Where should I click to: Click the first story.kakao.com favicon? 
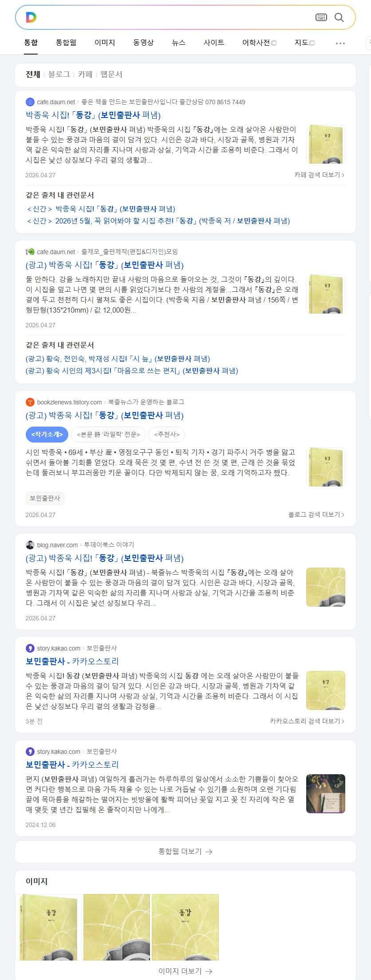point(30,648)
